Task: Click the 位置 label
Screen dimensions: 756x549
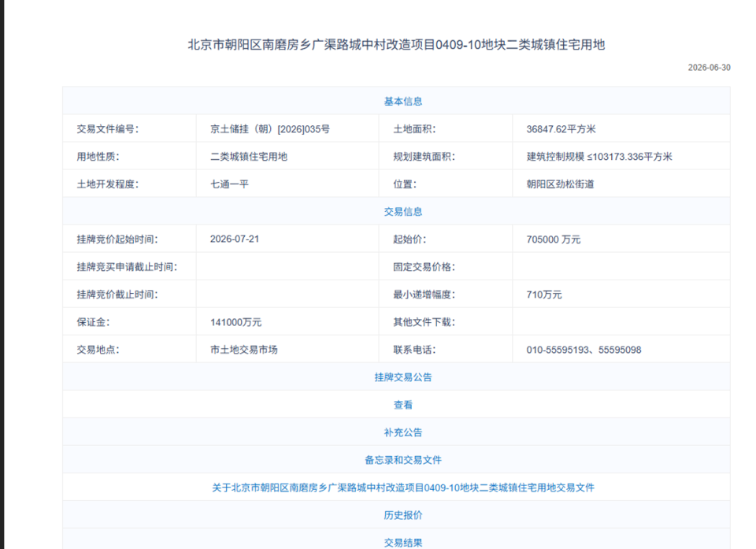Action: [x=405, y=184]
